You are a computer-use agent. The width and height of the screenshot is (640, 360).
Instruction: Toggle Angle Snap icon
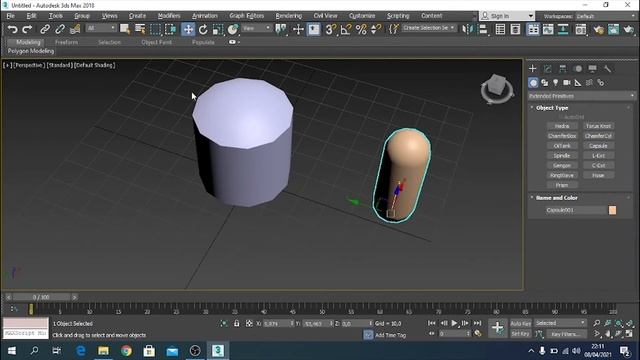click(x=346, y=29)
